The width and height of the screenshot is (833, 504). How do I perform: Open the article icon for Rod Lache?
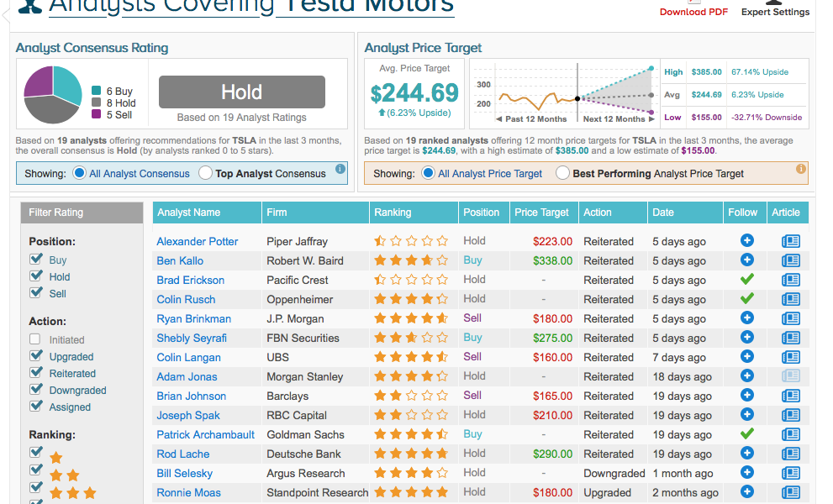[790, 454]
